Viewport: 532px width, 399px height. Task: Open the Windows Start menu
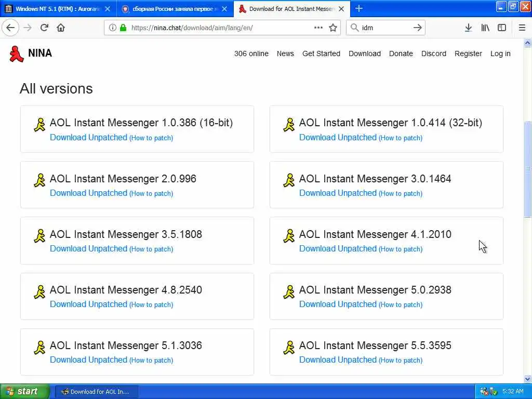pyautogui.click(x=25, y=392)
